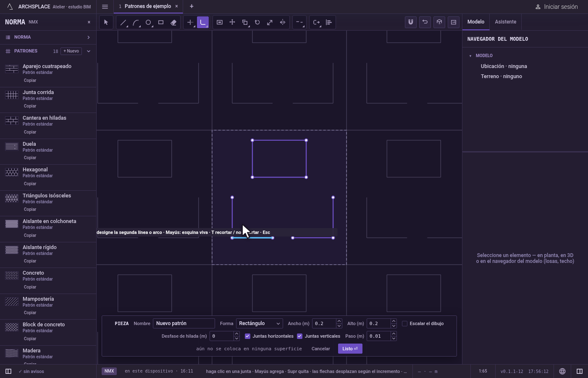Enable Escalar el dibujo checkbox

coord(404,323)
